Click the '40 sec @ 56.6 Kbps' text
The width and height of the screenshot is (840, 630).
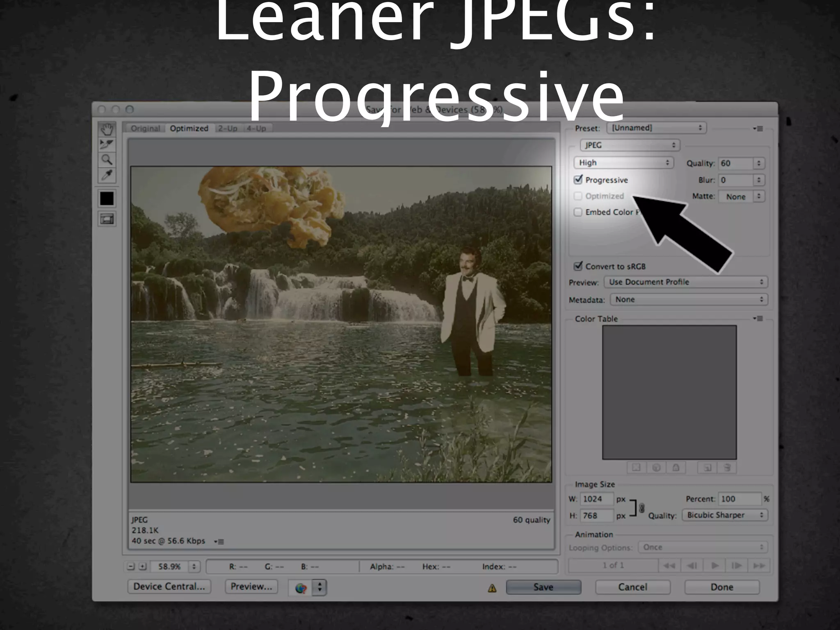(168, 541)
